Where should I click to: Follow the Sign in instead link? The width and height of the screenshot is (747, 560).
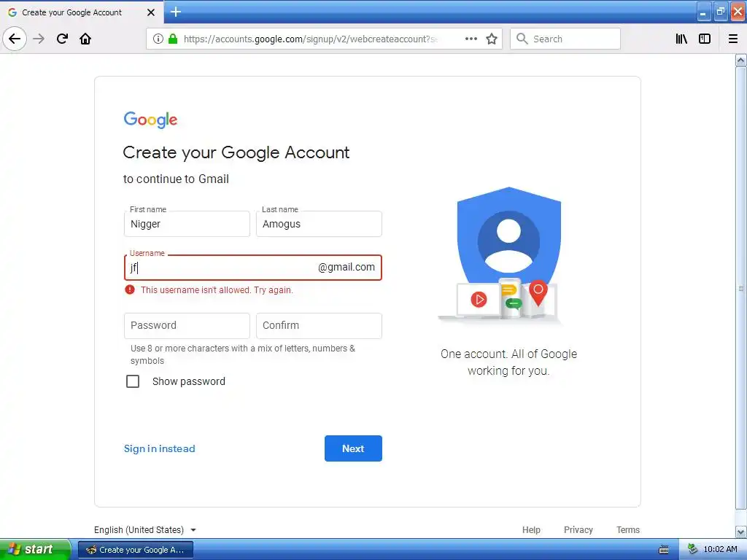point(160,448)
